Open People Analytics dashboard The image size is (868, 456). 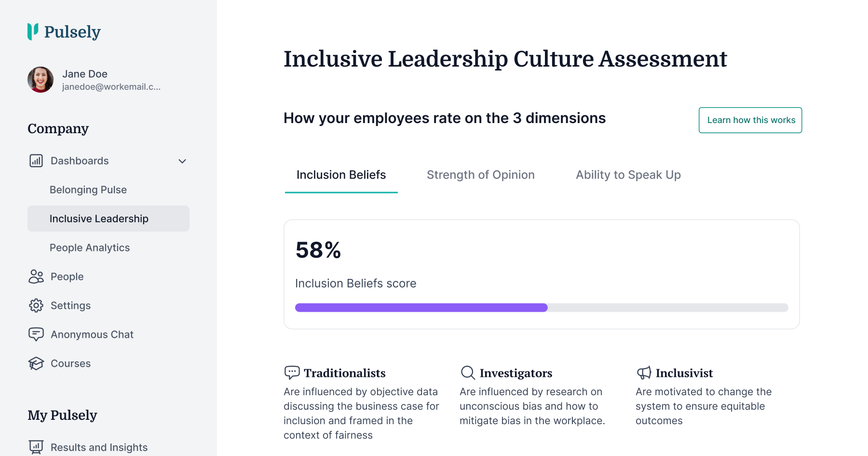point(90,248)
